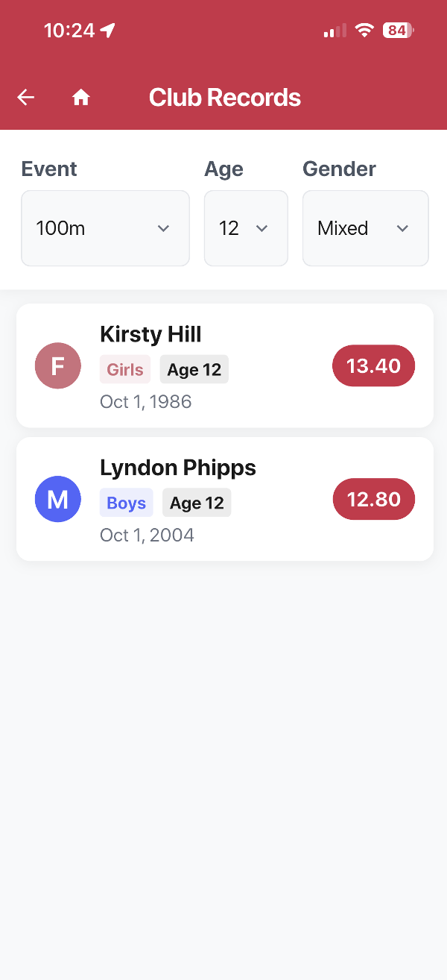
Task: Click the back arrow in the header
Action: click(x=25, y=97)
